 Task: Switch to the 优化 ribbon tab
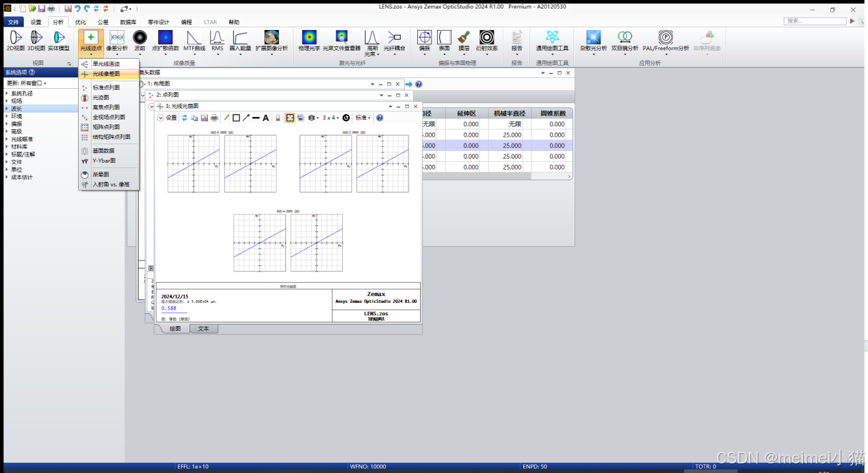pyautogui.click(x=81, y=22)
